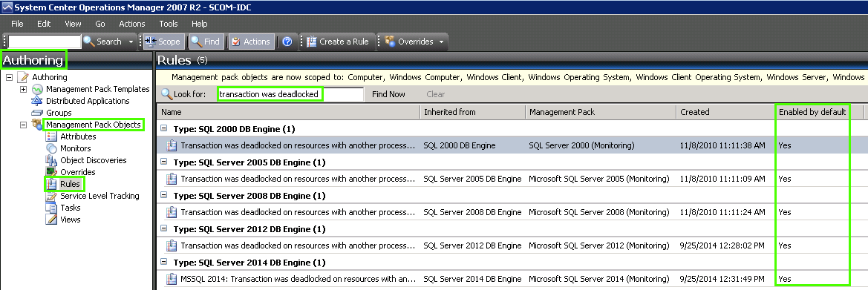Open the Actions menu
This screenshot has height=290, width=868.
pos(131,24)
